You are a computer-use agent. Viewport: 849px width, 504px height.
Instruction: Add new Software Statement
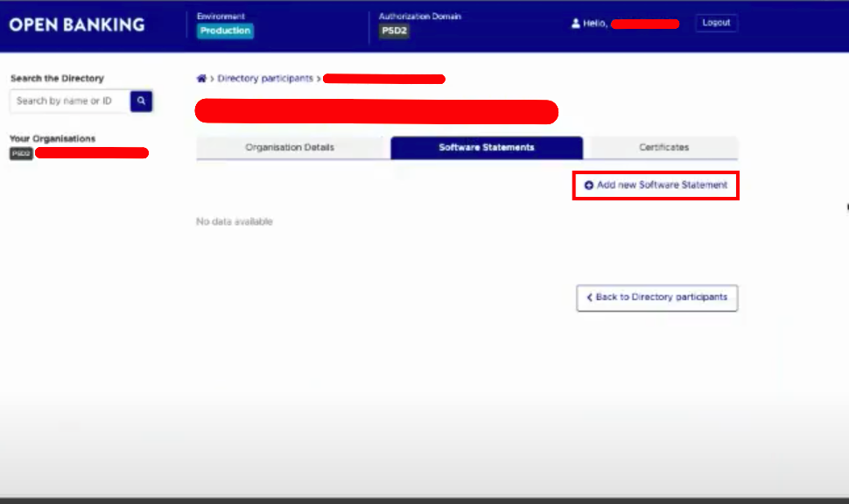(x=656, y=185)
